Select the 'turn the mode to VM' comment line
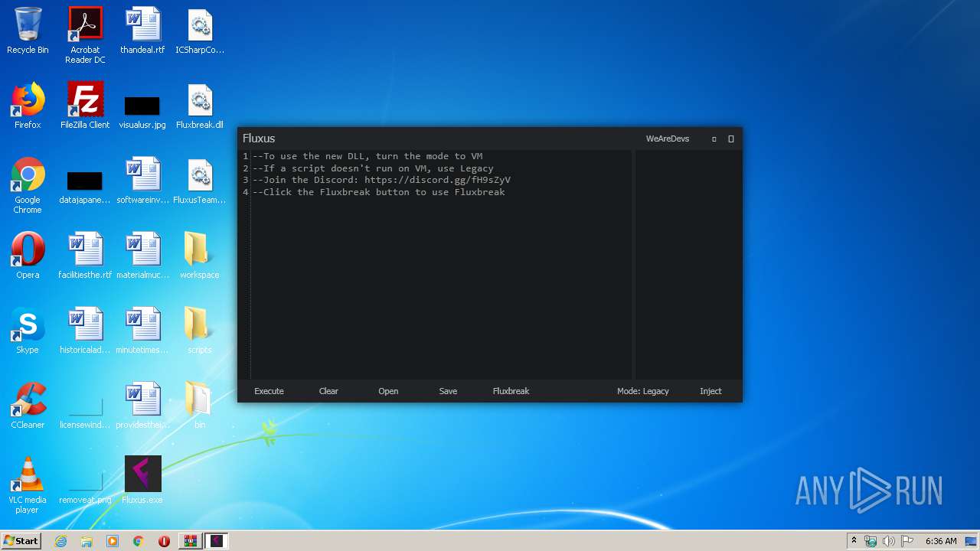 click(367, 156)
